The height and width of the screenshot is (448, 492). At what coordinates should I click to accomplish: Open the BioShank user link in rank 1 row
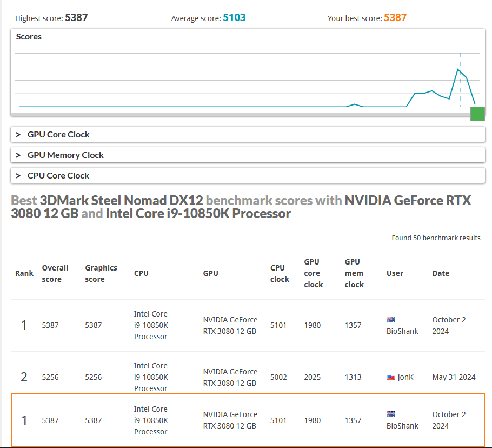coord(402,331)
